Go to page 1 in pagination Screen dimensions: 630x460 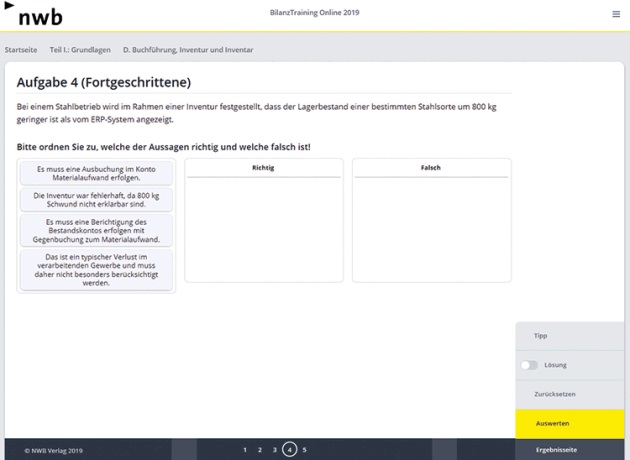tap(245, 450)
